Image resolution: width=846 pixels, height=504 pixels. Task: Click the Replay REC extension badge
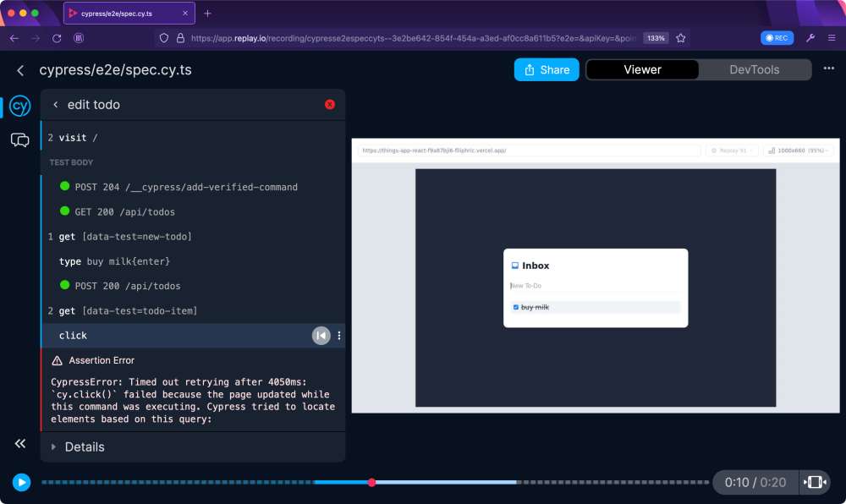click(x=776, y=37)
